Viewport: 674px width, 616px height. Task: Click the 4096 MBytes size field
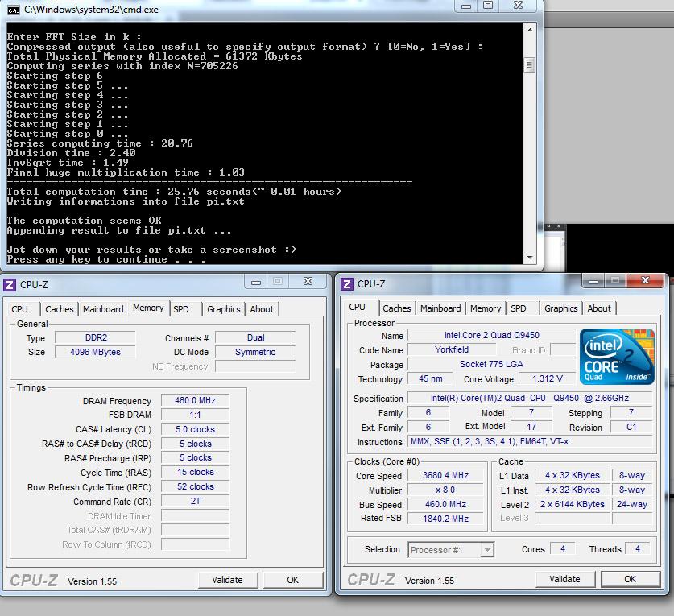pos(96,352)
